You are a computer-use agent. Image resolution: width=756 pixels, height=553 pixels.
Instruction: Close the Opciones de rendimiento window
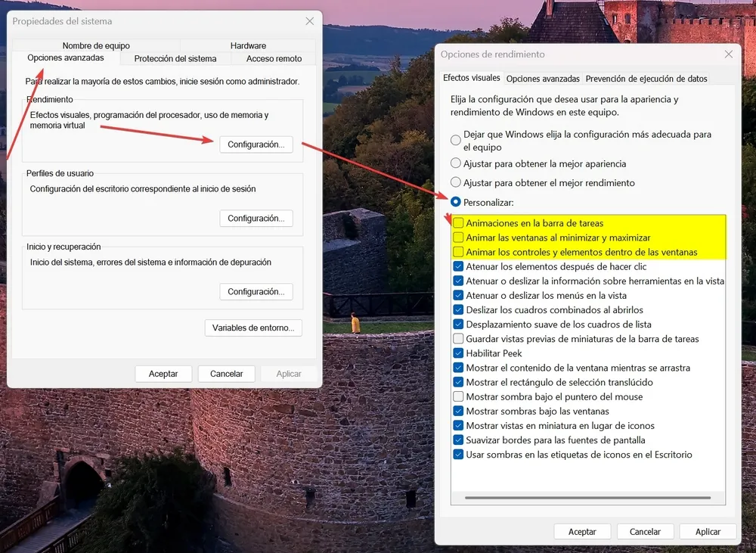[729, 54]
